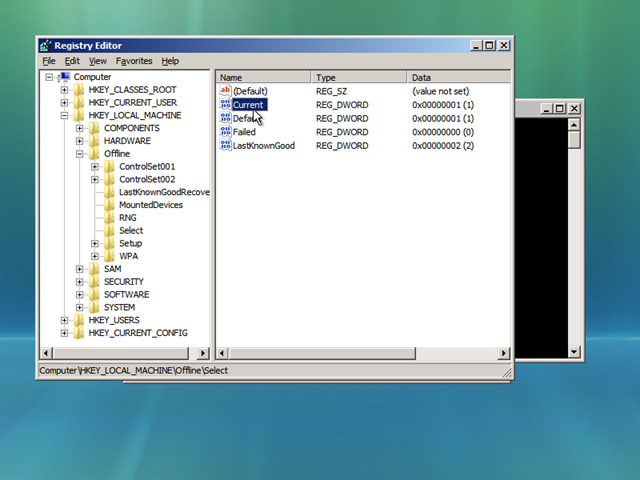
Task: Select the HKEY_USERS key label
Action: pos(114,320)
